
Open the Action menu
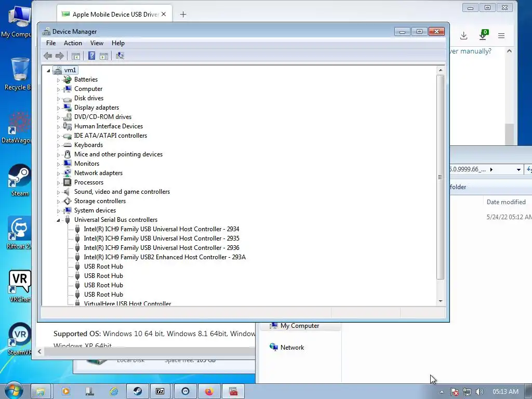click(x=73, y=43)
